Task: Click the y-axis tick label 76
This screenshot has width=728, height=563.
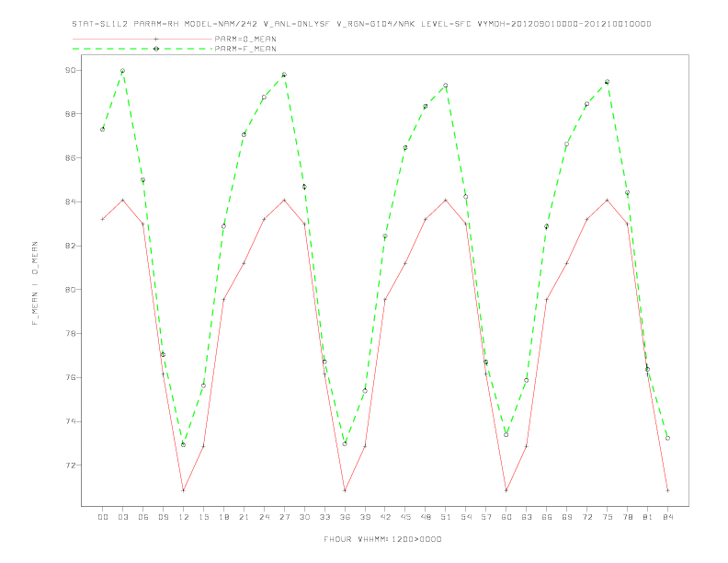Action: 70,377
